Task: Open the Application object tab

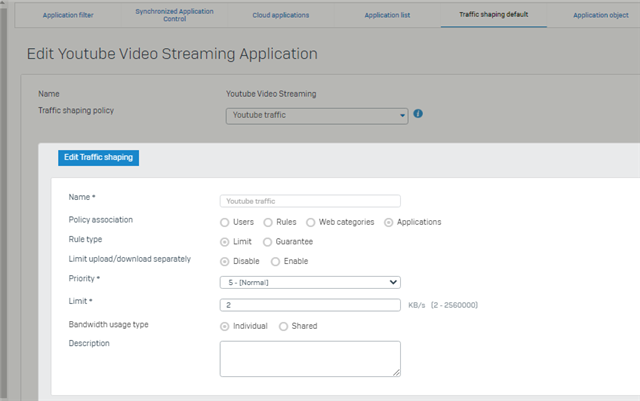Action: click(600, 15)
